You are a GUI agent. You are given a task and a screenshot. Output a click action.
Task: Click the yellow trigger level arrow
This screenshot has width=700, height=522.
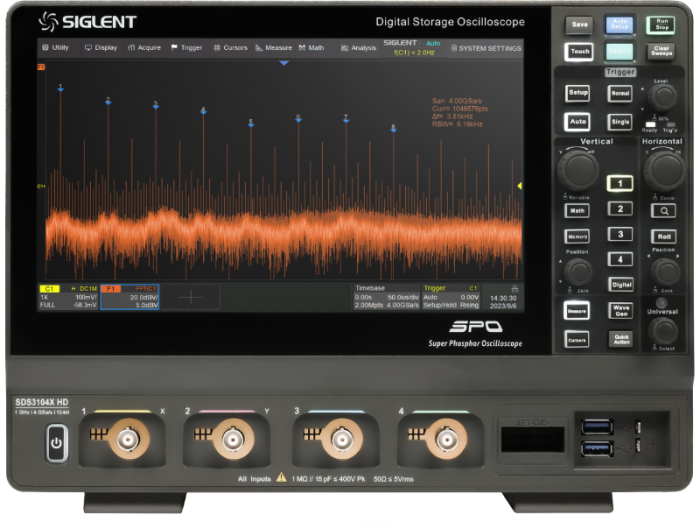(x=520, y=186)
